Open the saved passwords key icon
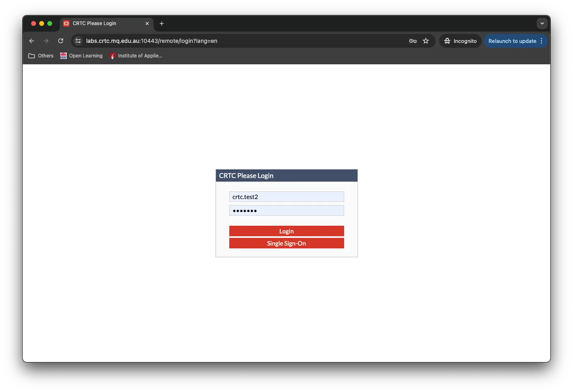Screen dimensions: 573x392 (x=412, y=41)
